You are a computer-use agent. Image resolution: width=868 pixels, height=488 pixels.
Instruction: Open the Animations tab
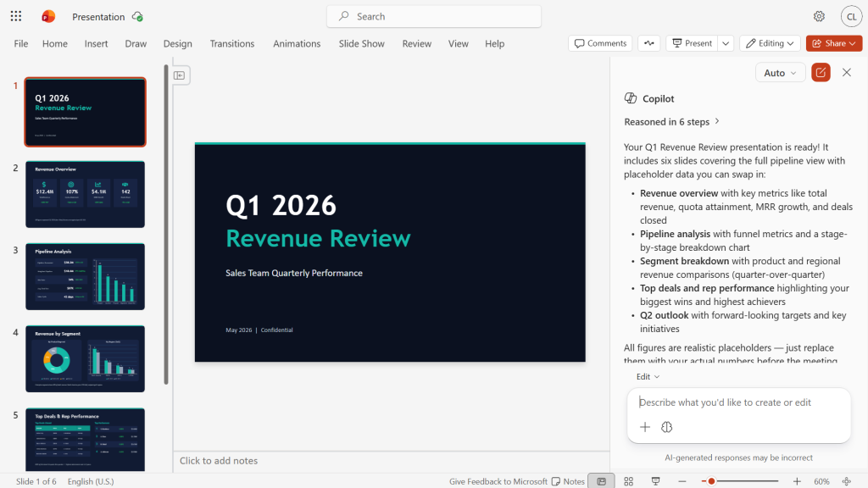(x=297, y=44)
